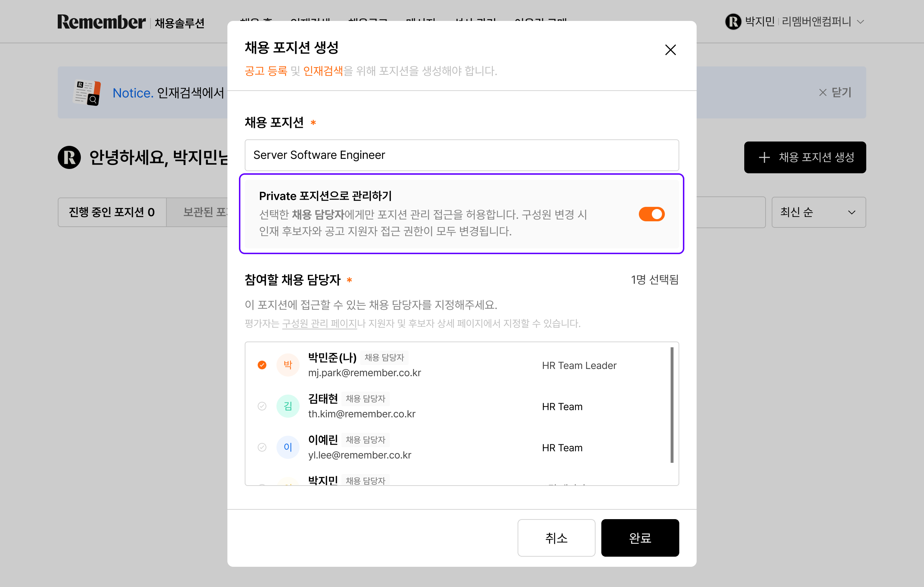The height and width of the screenshot is (587, 924).
Task: Click the R avatar beside user name 박지민
Action: [x=733, y=22]
